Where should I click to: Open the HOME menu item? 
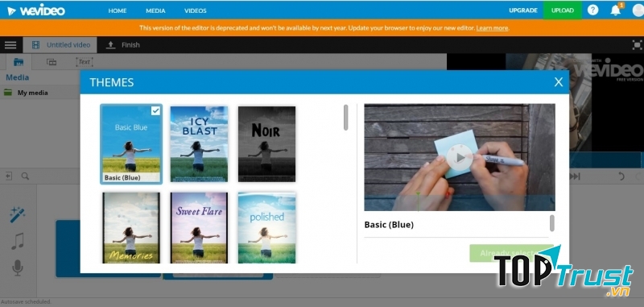118,10
